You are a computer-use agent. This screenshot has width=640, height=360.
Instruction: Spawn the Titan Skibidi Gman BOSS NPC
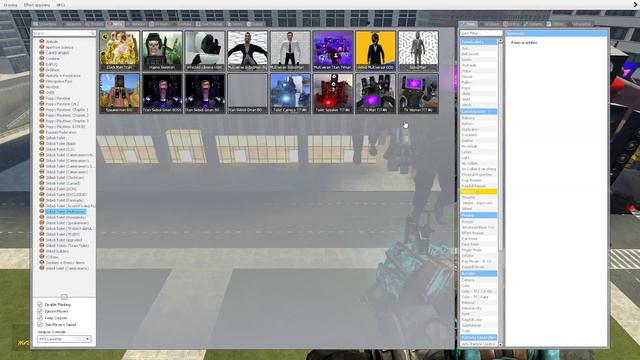click(x=162, y=93)
